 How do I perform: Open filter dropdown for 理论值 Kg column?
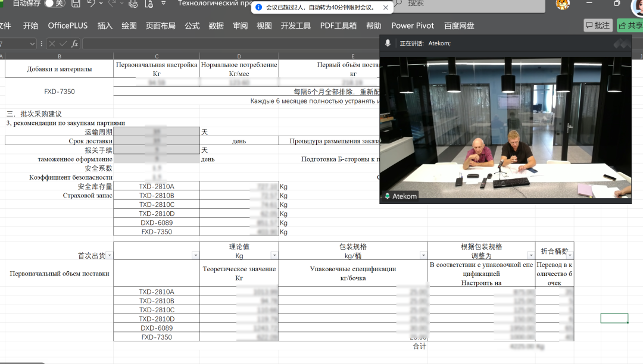coord(274,256)
